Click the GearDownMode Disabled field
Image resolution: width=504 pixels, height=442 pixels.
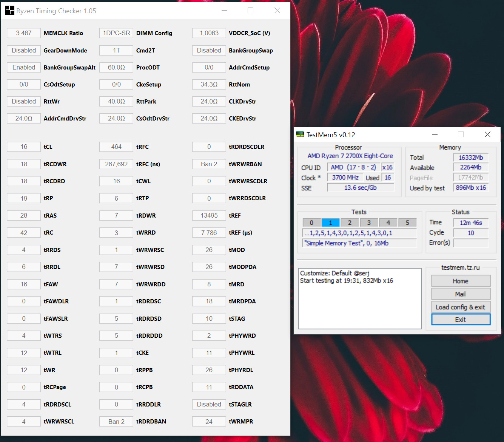click(24, 50)
